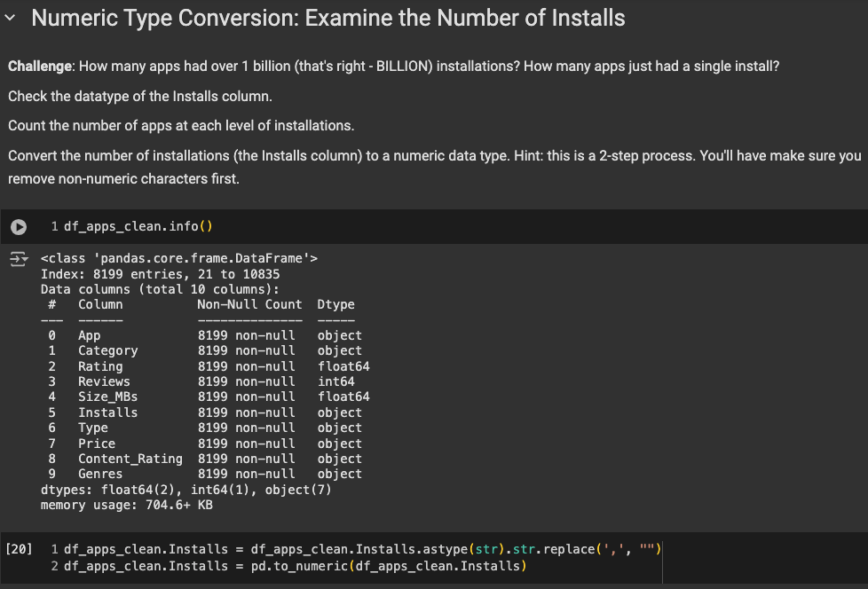
Task: Click the execution count [20] label
Action: [19, 549]
